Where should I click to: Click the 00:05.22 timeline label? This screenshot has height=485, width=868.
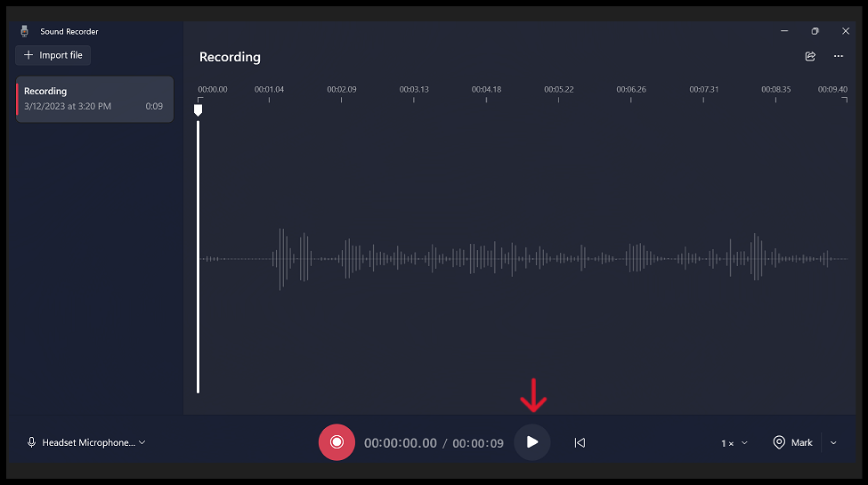point(558,89)
